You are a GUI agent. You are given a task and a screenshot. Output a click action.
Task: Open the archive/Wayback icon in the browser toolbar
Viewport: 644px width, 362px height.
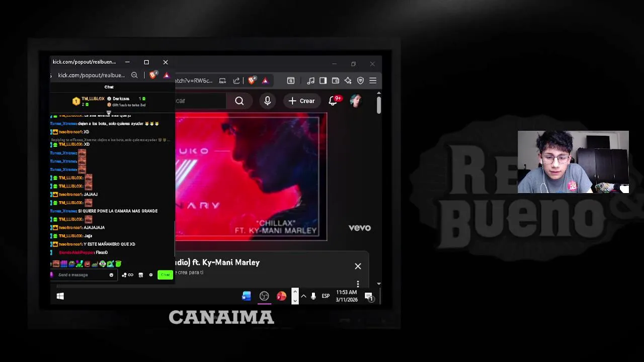coord(291,80)
